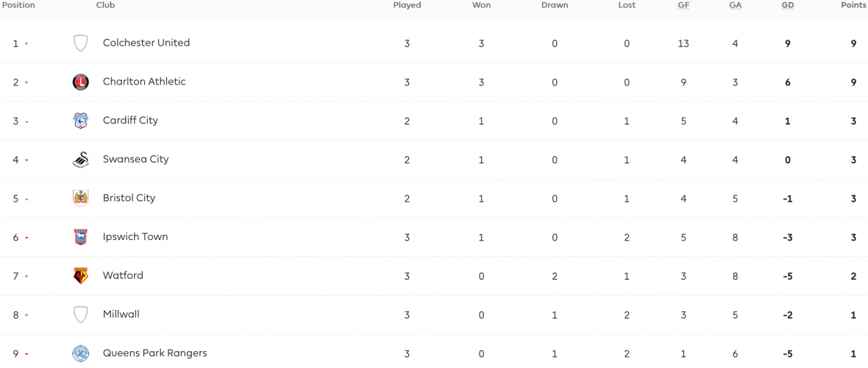Viewport: 868px width, 368px height.
Task: Select the Watford yellow and red crest
Action: (x=81, y=276)
